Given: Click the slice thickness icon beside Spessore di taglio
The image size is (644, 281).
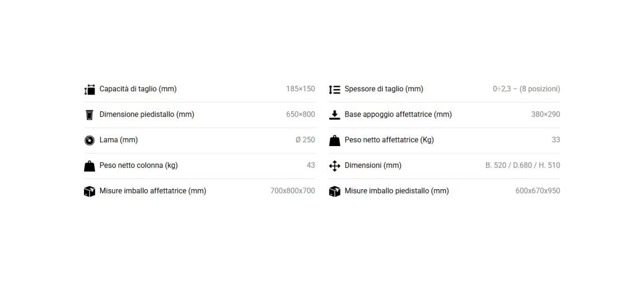Looking at the screenshot, I should tap(335, 89).
